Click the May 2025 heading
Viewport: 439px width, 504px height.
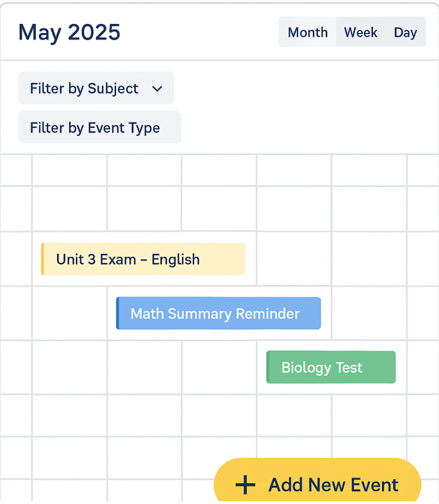click(x=69, y=32)
